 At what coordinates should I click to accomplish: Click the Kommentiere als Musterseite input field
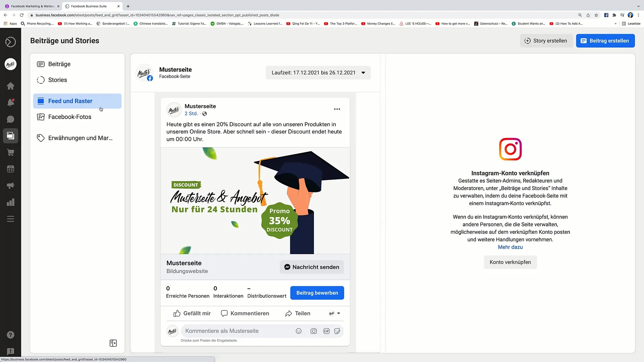coord(236,330)
